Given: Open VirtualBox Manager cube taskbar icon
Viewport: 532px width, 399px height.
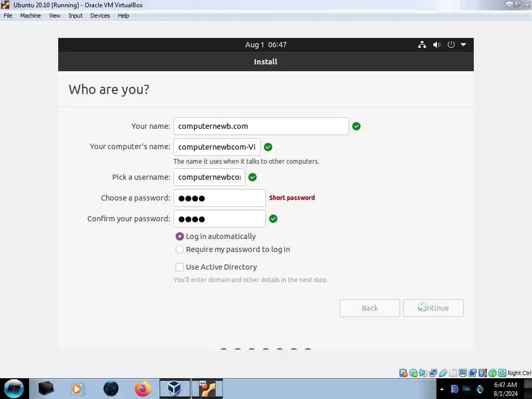Looking at the screenshot, I should tap(175, 389).
